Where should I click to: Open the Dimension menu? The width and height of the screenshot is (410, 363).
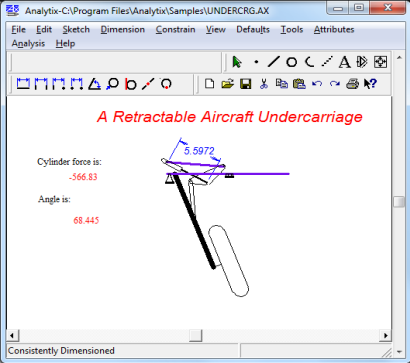(123, 30)
